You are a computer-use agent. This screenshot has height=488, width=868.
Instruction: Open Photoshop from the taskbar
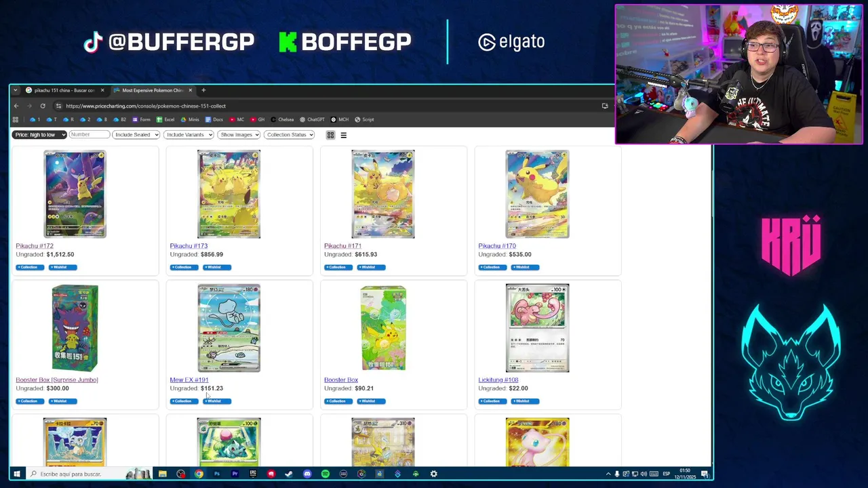click(x=217, y=474)
